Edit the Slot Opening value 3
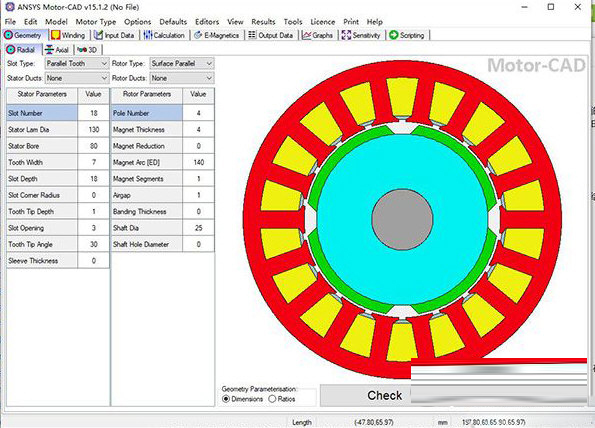This screenshot has width=595, height=428. point(93,228)
